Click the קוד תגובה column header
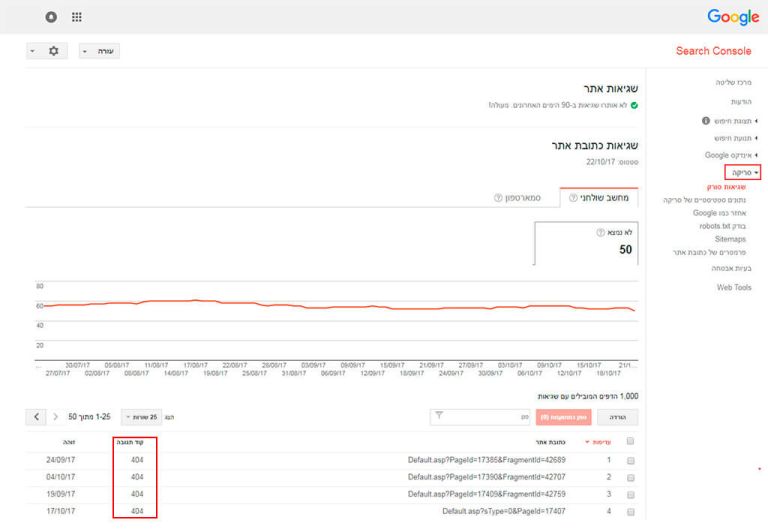Viewport: 768px width, 532px height. point(130,442)
